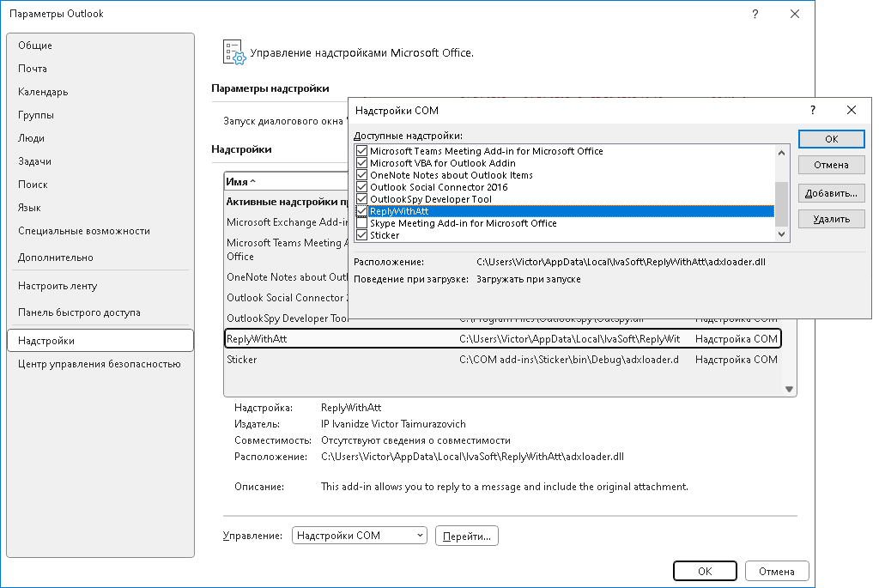Click the ReplyWithAtt location path in COM dialog
Screen dimensions: 879x588
[621, 262]
